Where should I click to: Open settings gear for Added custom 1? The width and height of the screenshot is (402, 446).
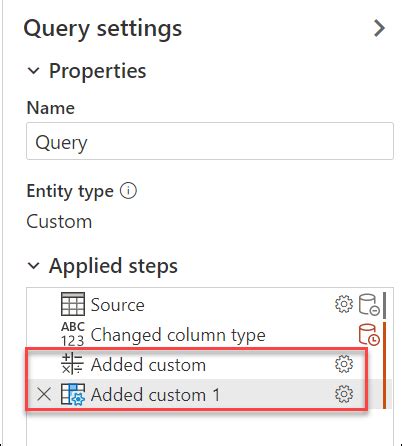(344, 394)
